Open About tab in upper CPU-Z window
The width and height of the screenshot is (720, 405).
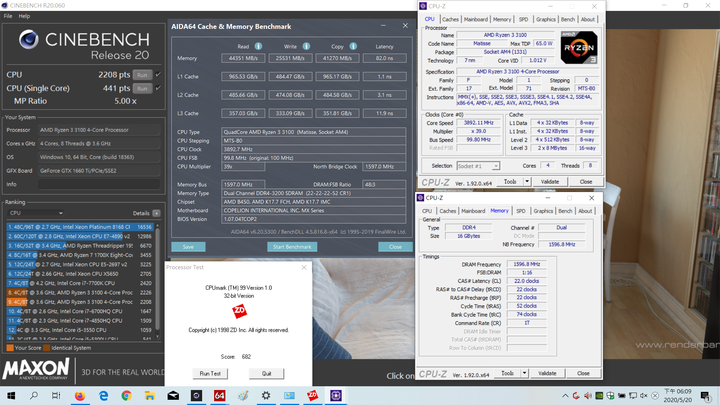click(x=588, y=19)
